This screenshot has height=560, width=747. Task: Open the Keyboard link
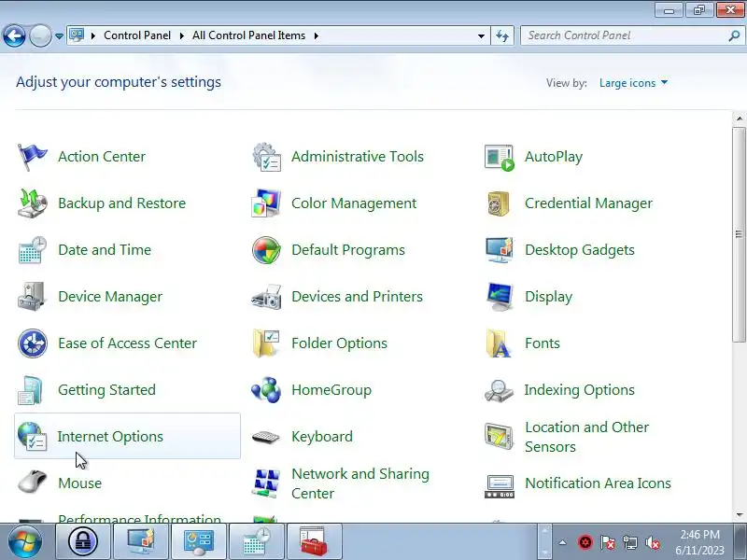322,437
